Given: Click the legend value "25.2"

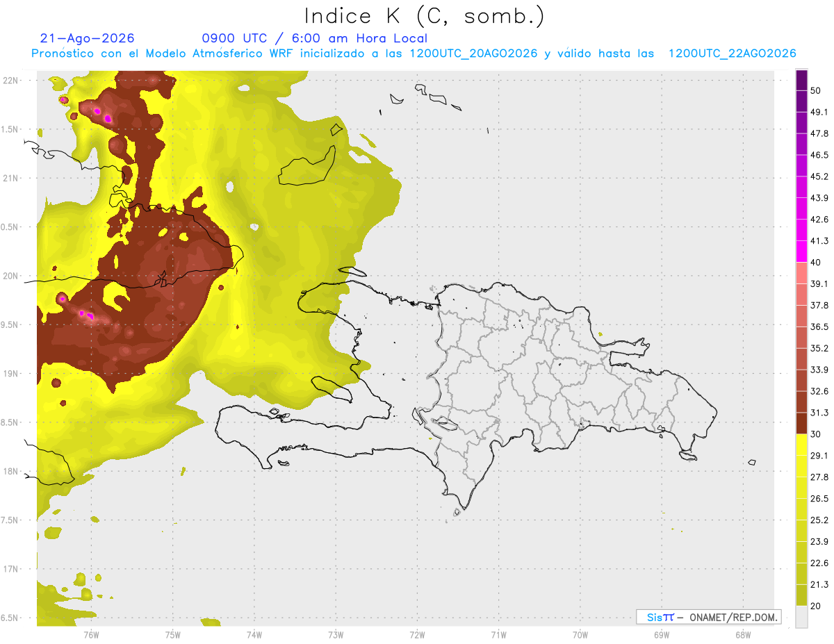Looking at the screenshot, I should [819, 520].
